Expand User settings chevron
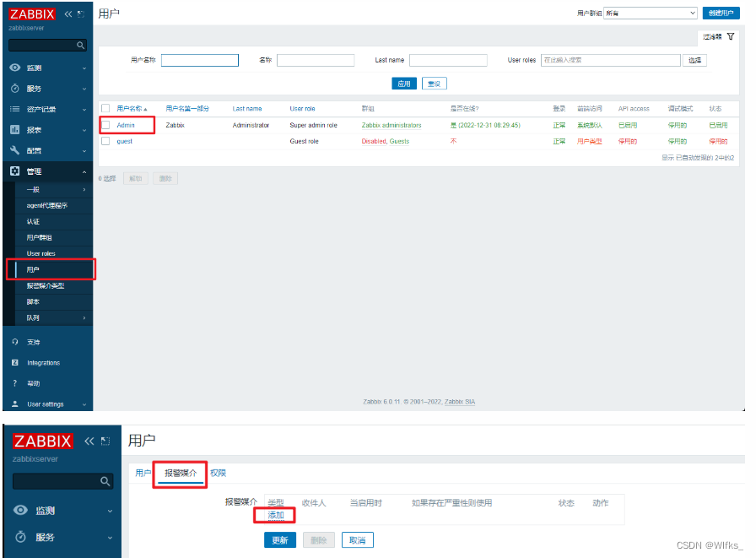This screenshot has height=558, width=756. 84,404
